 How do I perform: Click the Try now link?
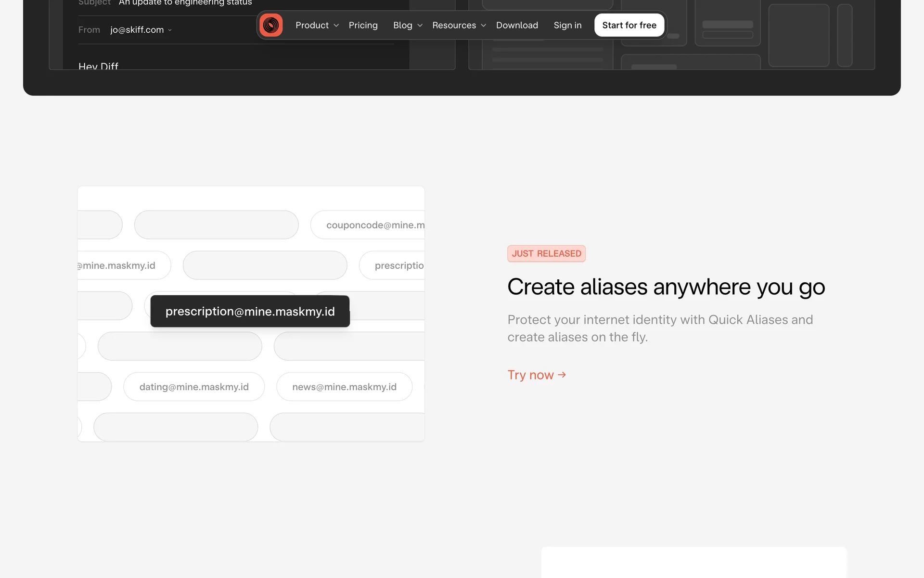pos(530,375)
